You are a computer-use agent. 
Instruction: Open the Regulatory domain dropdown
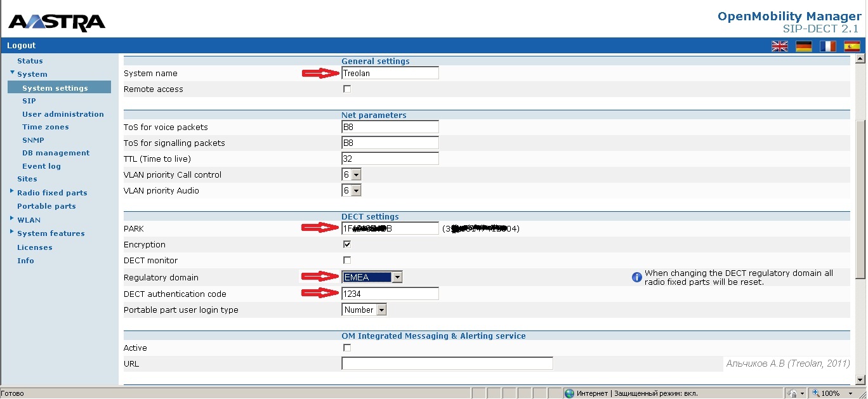[x=397, y=276]
